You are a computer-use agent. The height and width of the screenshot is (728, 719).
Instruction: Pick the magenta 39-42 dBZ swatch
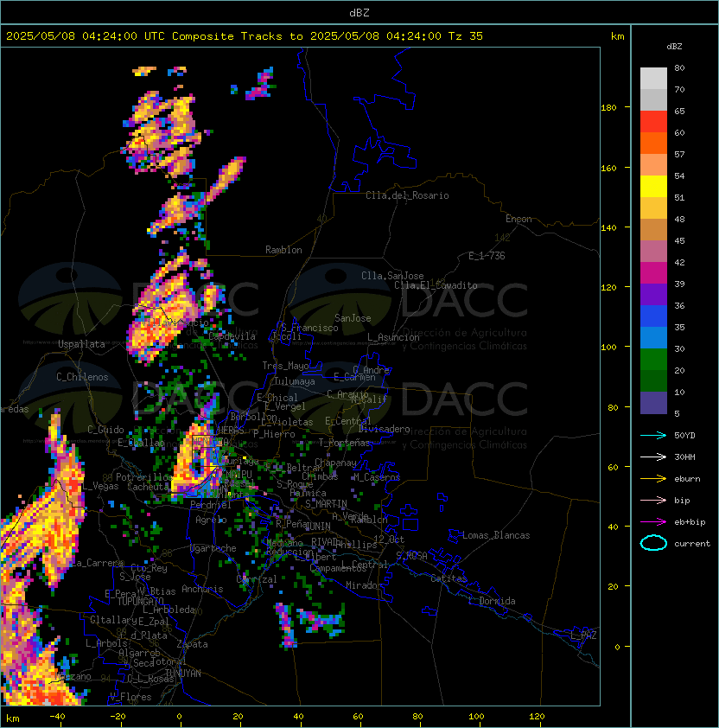[x=653, y=273]
